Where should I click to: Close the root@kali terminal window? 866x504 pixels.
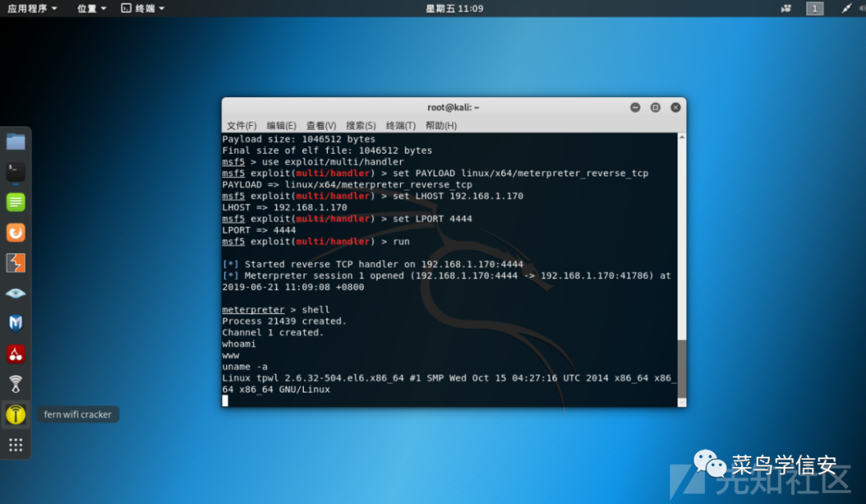click(675, 107)
